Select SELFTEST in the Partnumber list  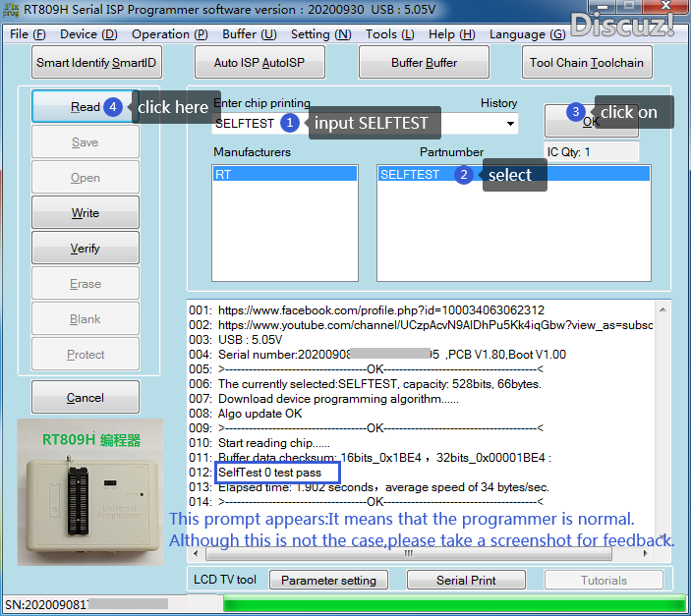[413, 174]
